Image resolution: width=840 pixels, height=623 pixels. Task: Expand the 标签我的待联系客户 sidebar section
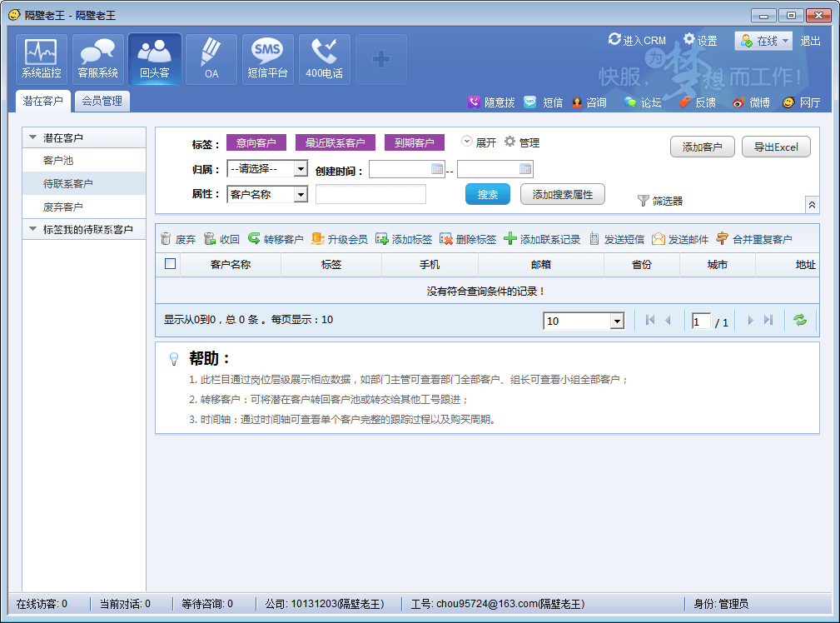point(33,229)
